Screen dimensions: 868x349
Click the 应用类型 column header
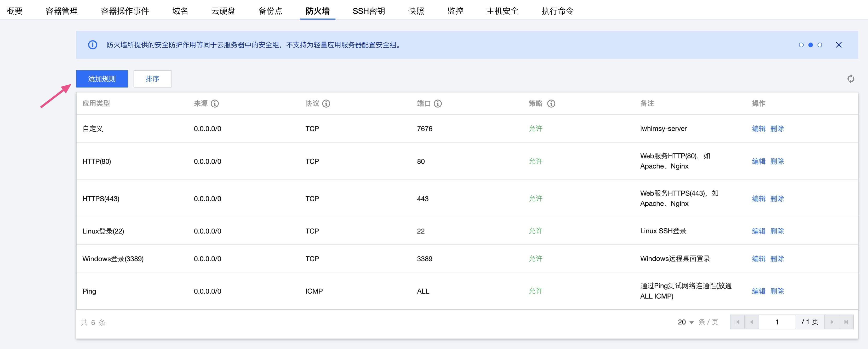click(96, 103)
